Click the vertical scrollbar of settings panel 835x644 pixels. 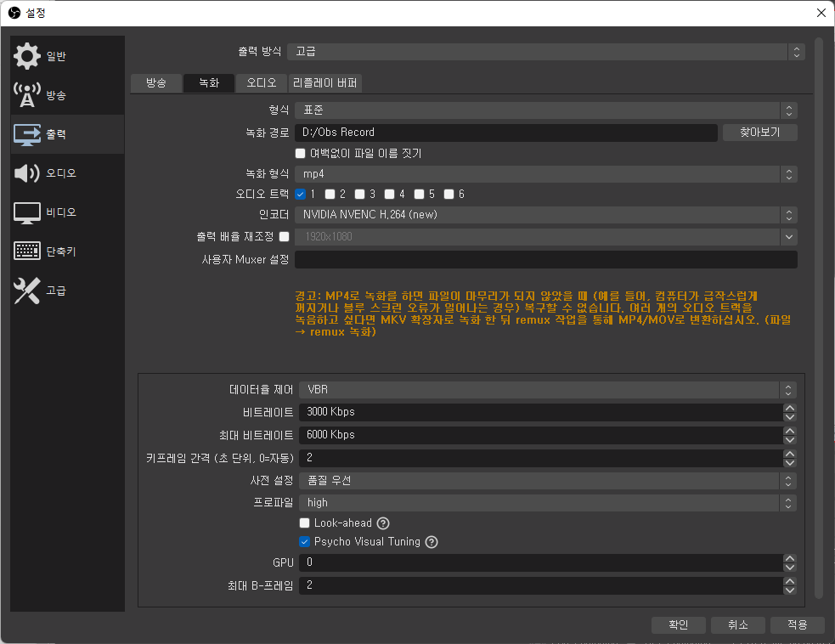[819, 318]
